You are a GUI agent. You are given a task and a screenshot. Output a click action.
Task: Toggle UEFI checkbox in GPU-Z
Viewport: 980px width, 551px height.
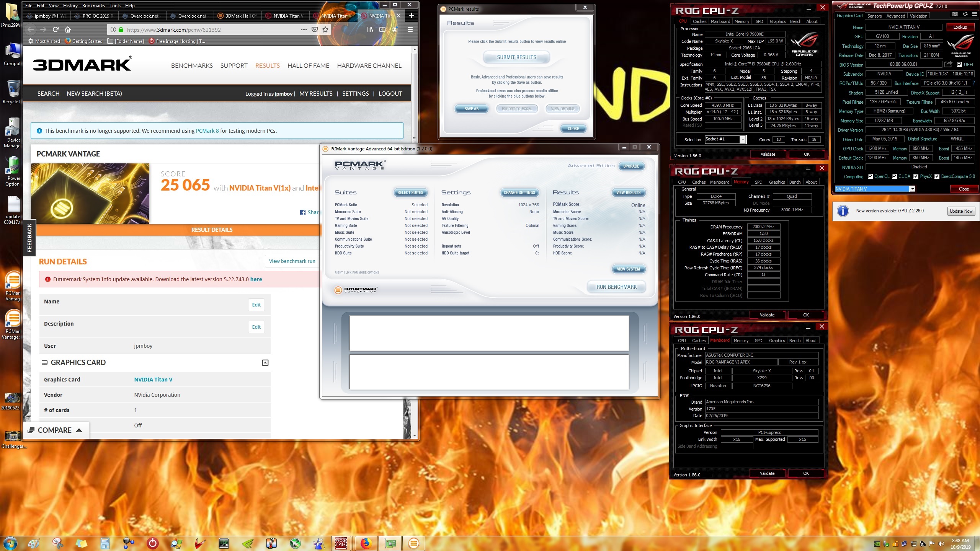click(x=959, y=65)
